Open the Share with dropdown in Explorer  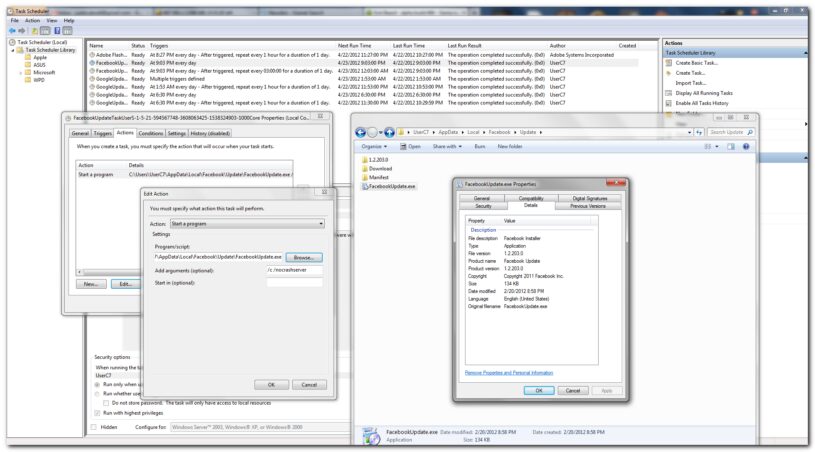pyautogui.click(x=447, y=147)
